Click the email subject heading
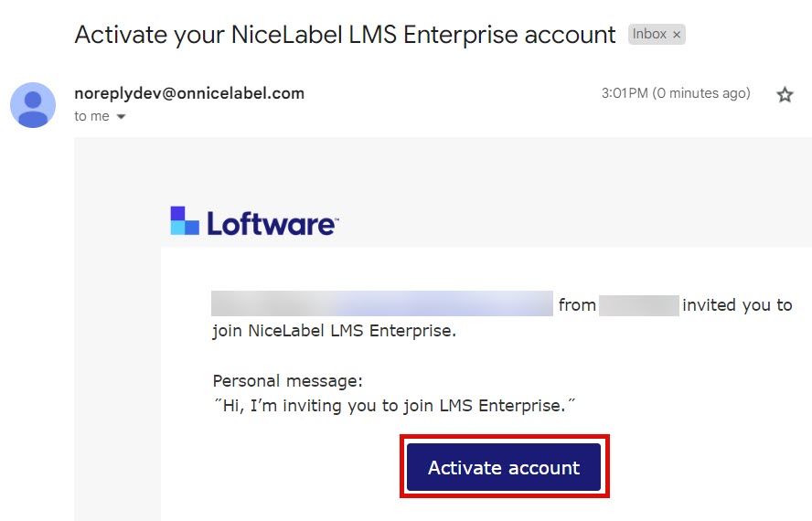 (345, 35)
